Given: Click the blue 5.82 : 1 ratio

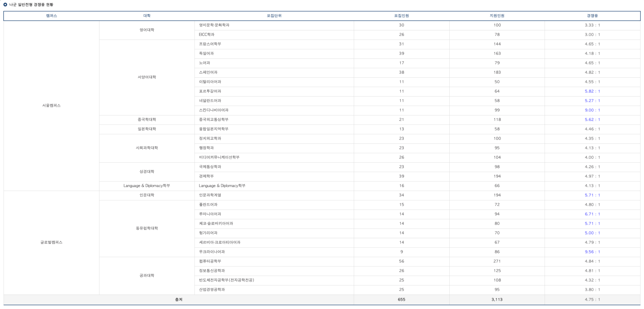Looking at the screenshot, I should coord(592,91).
